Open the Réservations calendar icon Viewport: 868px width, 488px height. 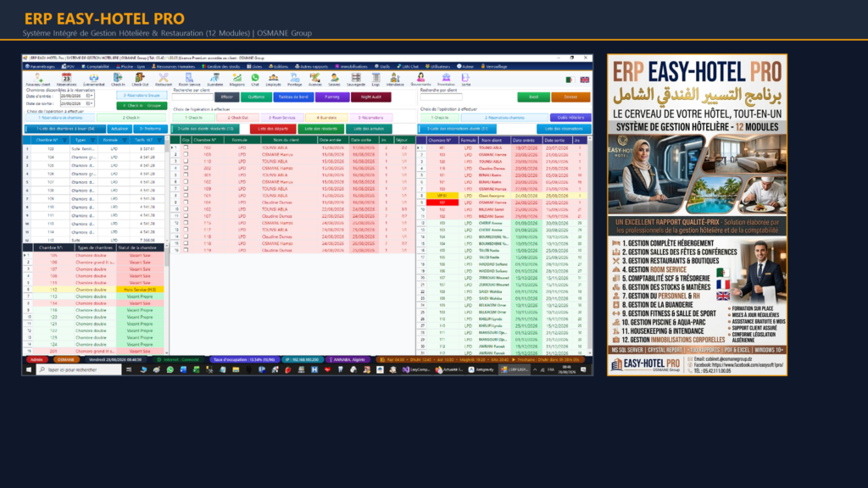(x=66, y=79)
